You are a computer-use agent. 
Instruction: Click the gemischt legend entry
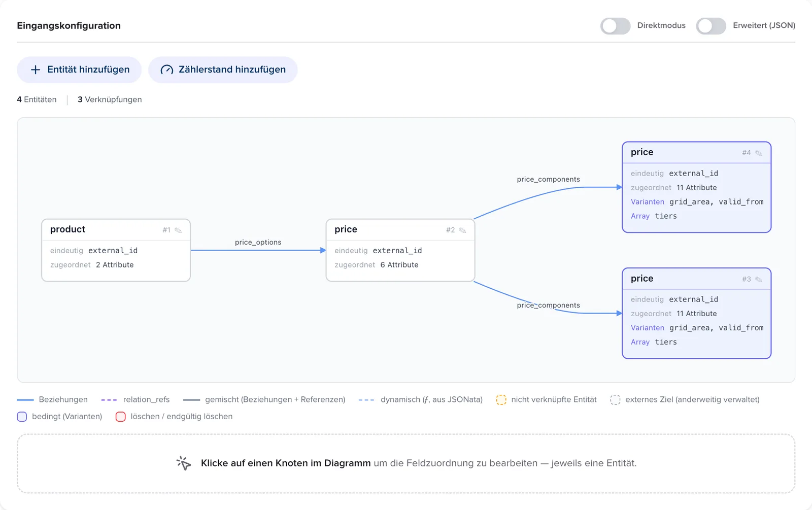point(264,400)
